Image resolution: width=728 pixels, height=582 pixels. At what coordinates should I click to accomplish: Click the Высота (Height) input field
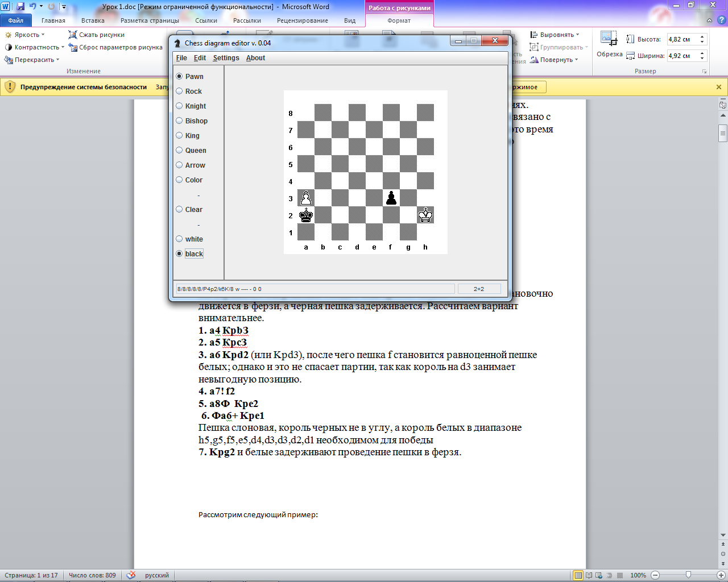pyautogui.click(x=682, y=39)
